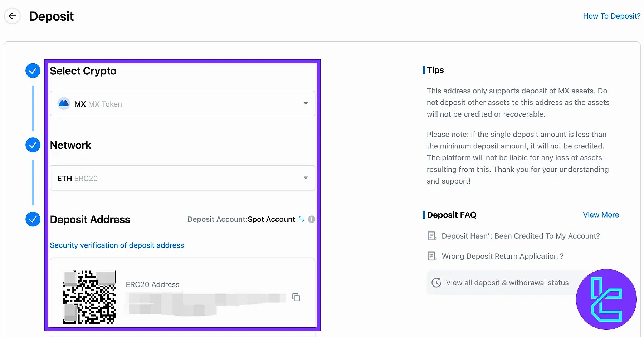Click the clock icon for deposit status
644x337 pixels.
point(436,283)
